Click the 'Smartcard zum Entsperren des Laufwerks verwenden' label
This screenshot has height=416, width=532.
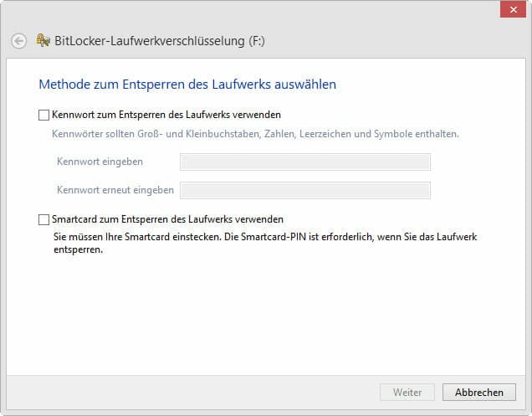[167, 219]
